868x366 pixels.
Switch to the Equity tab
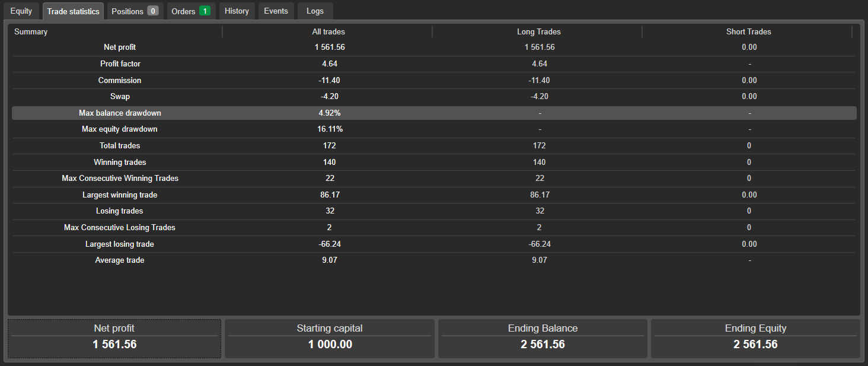[21, 11]
